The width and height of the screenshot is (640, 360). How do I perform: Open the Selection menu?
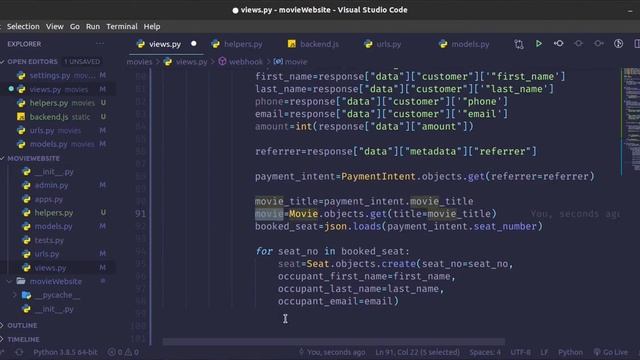(23, 27)
